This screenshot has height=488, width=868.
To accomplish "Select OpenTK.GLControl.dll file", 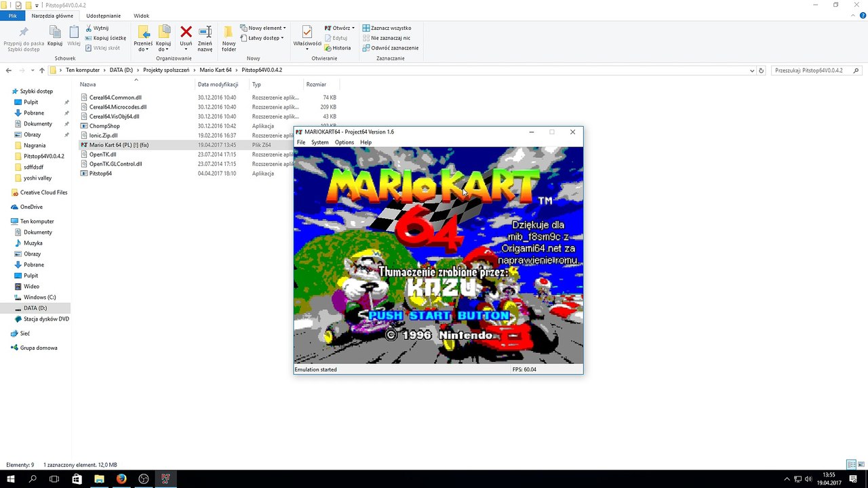I will 115,164.
